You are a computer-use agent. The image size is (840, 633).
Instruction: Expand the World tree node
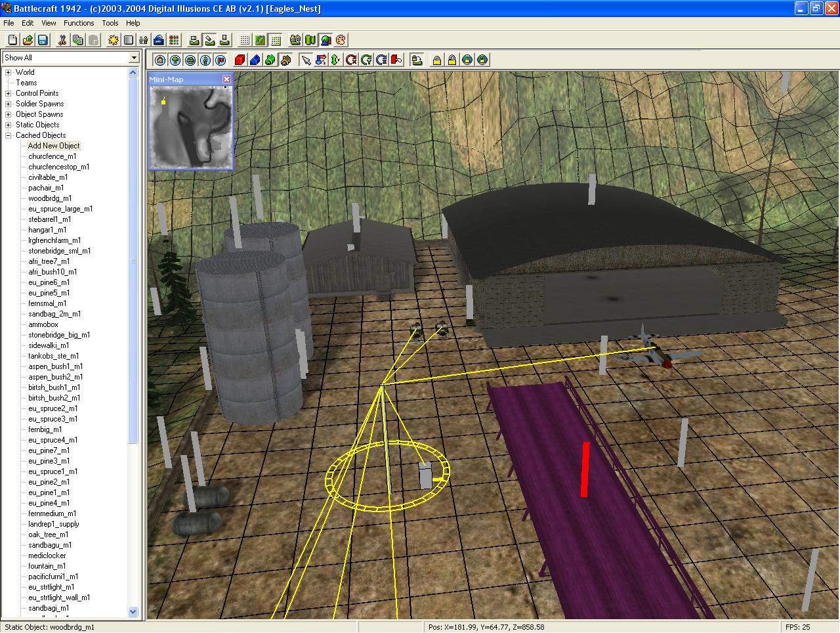(x=9, y=72)
